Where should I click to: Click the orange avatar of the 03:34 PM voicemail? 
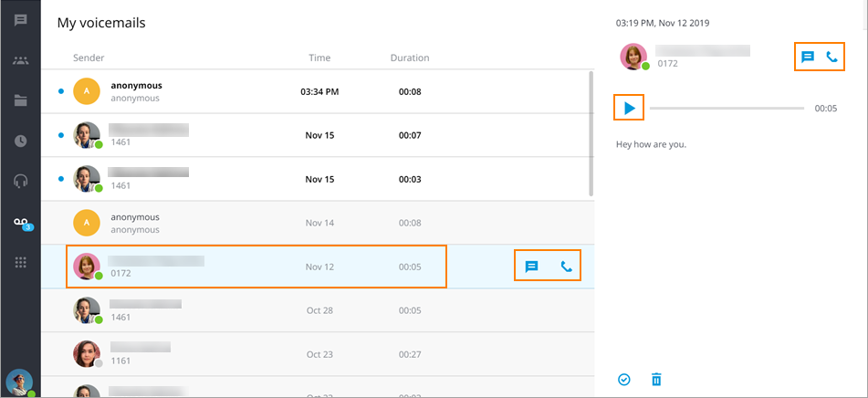87,91
